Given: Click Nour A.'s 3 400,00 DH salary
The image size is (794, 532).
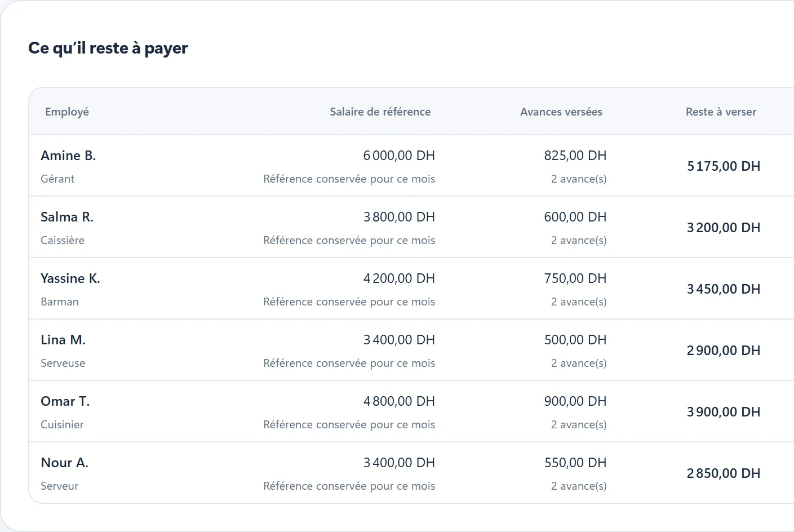Looking at the screenshot, I should point(399,463).
